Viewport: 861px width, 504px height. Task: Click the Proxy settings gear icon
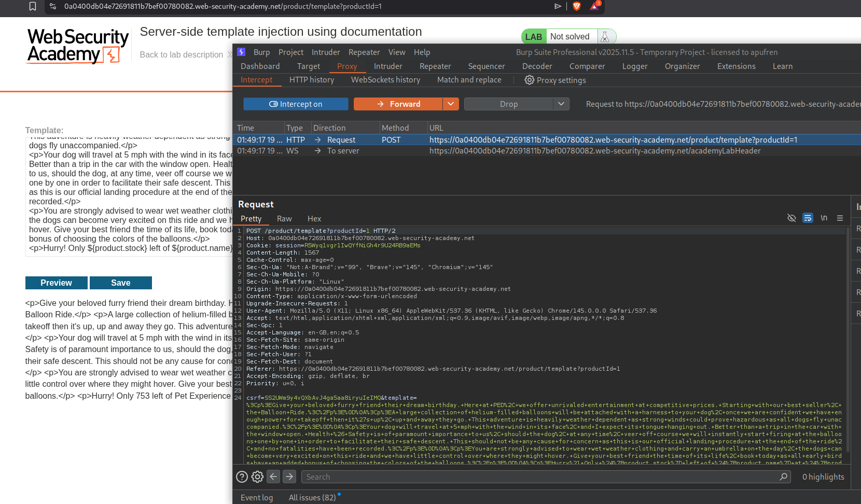529,80
